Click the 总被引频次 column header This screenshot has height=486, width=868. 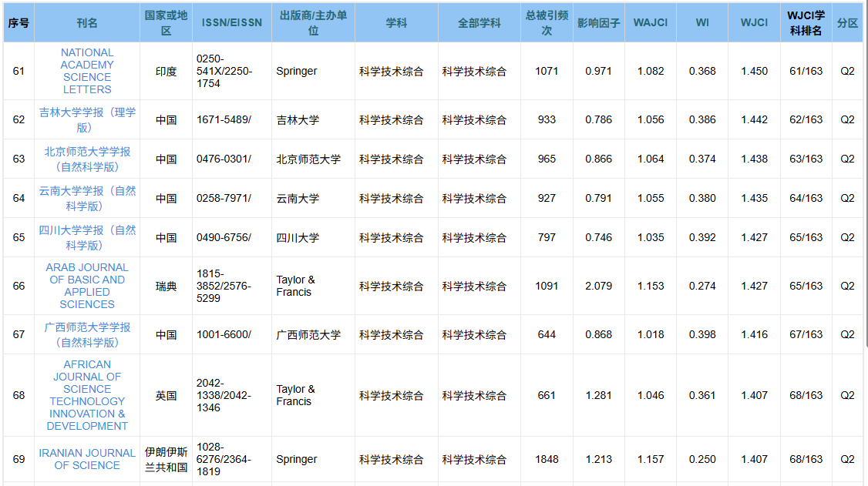pos(547,23)
